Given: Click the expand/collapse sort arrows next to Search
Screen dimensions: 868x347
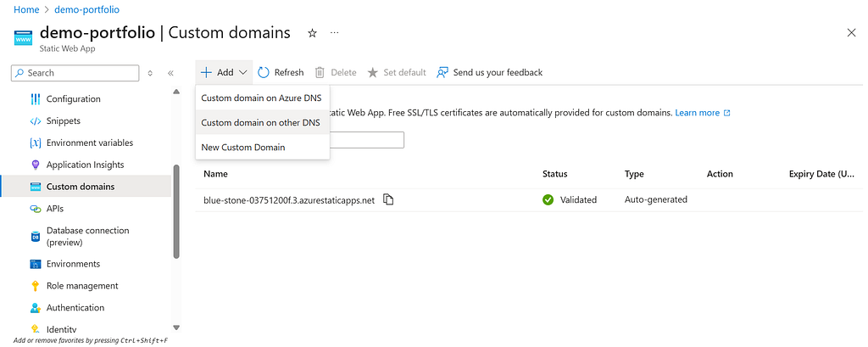Looking at the screenshot, I should [150, 73].
